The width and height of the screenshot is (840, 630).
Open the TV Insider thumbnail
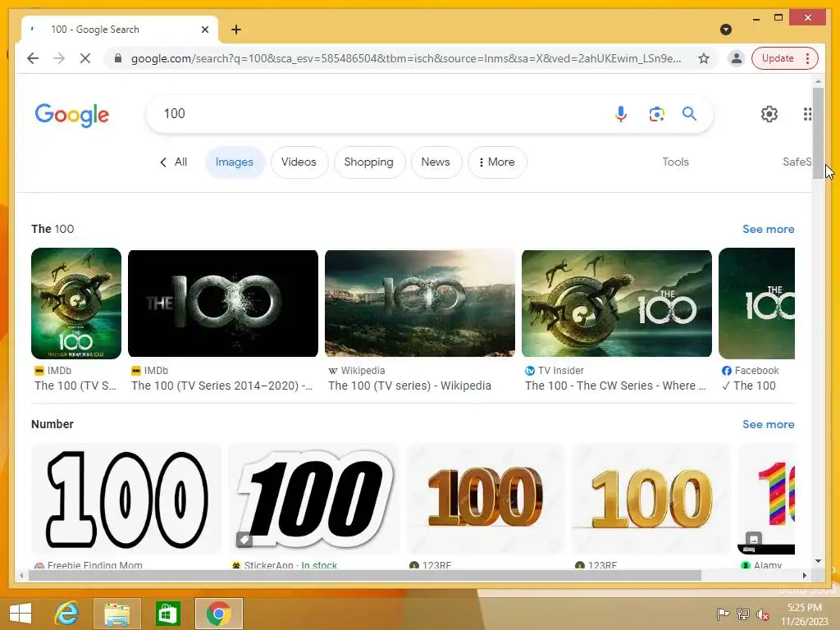click(x=617, y=304)
